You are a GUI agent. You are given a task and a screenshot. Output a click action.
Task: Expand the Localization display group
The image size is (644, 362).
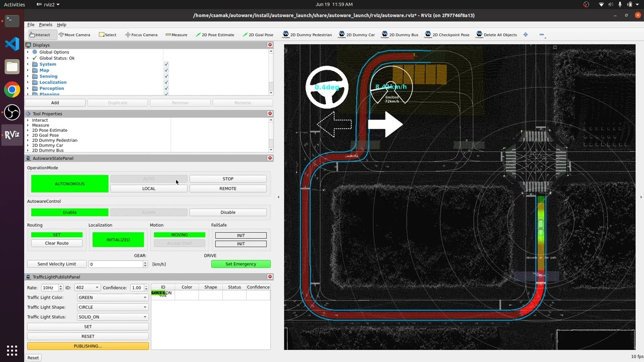28,82
